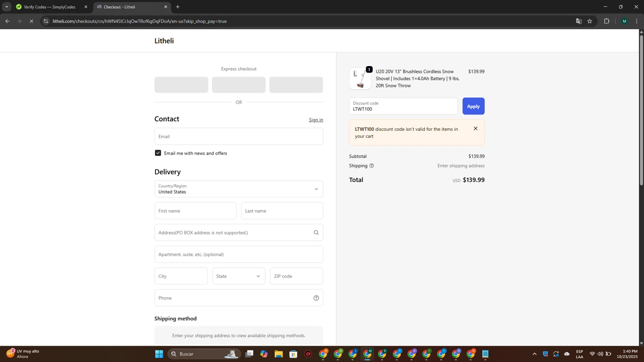Show the phone number help tooltip
The image size is (644, 362).
pyautogui.click(x=316, y=298)
